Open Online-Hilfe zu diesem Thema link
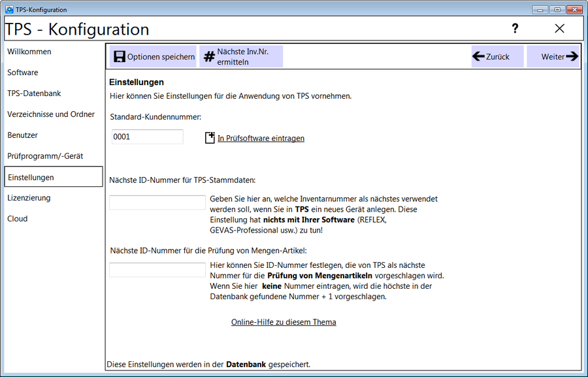The height and width of the screenshot is (377, 588). [284, 322]
